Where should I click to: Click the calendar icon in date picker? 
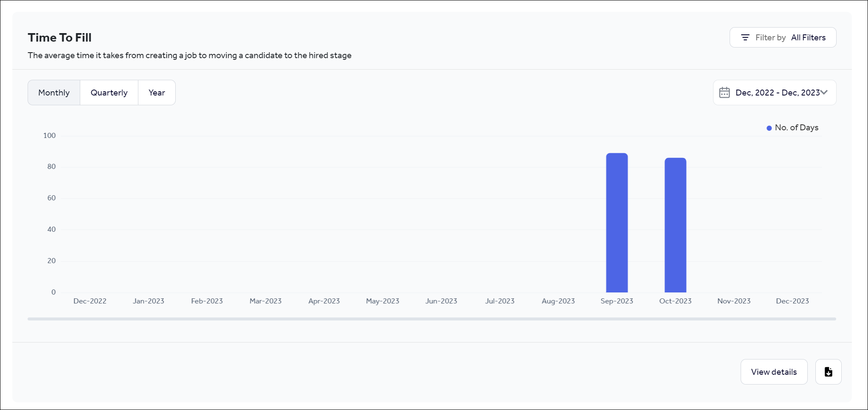(725, 93)
